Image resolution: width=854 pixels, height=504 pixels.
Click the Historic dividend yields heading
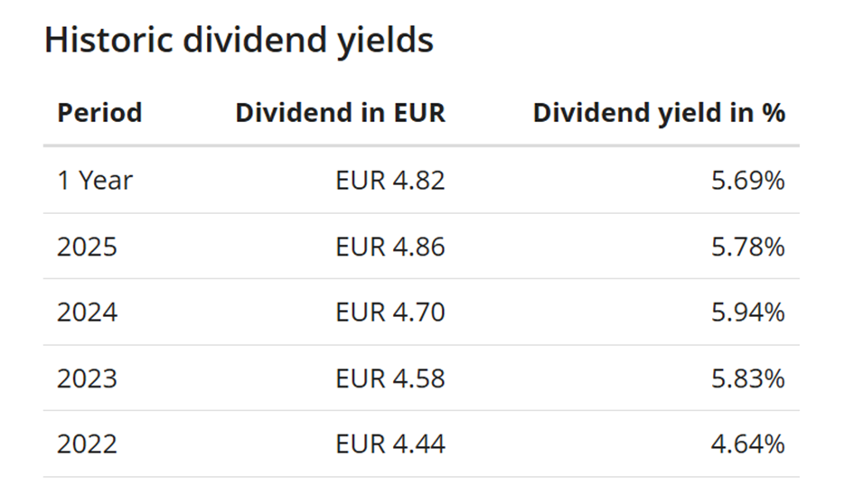239,42
